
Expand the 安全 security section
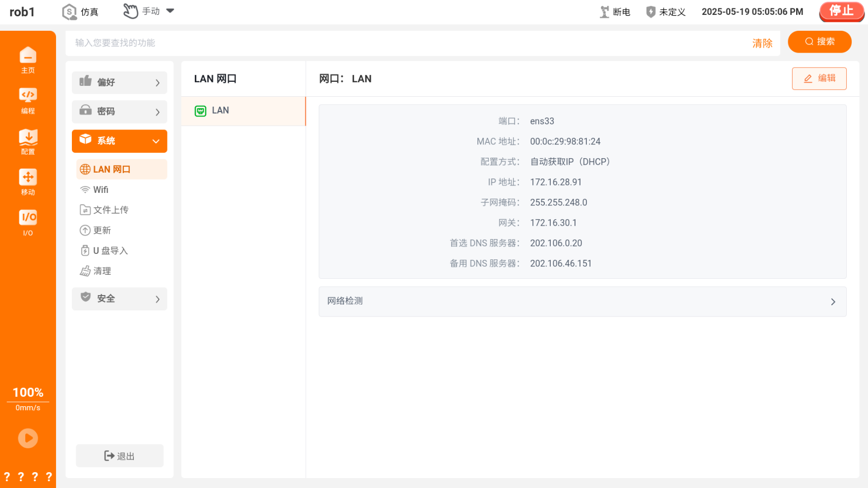119,299
